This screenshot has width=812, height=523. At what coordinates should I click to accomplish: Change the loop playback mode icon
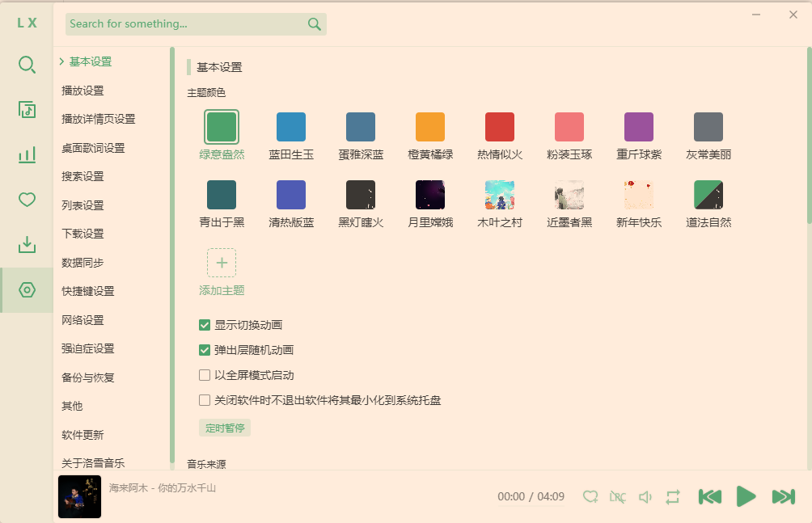(673, 497)
